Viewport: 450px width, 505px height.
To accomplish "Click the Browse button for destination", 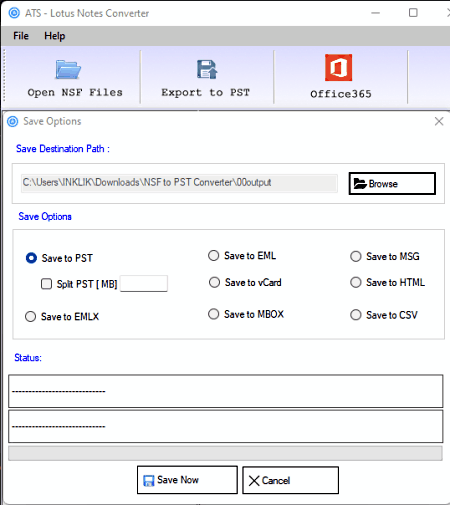I will coord(392,183).
